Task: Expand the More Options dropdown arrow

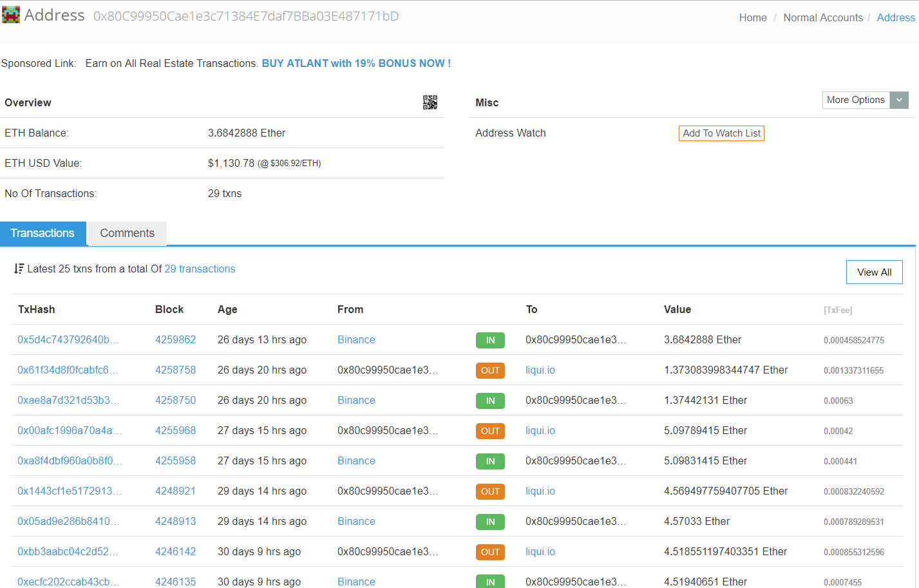Action: click(899, 100)
